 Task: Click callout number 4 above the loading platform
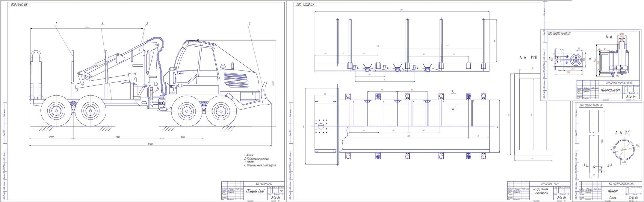102,23
